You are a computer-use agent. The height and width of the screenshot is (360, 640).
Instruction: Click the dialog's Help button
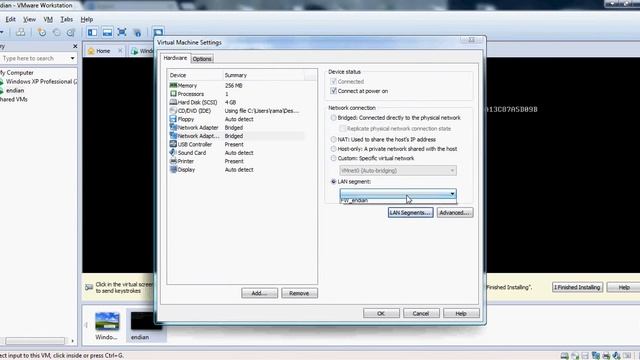(461, 313)
